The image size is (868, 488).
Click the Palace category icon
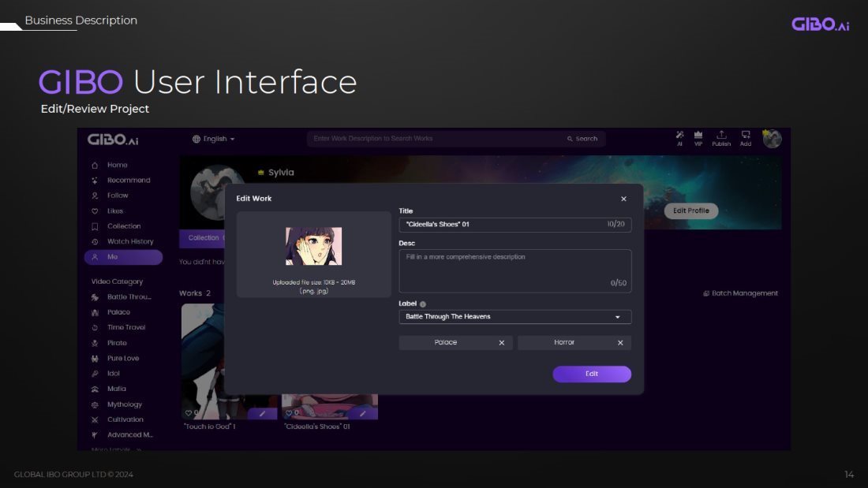[95, 313]
